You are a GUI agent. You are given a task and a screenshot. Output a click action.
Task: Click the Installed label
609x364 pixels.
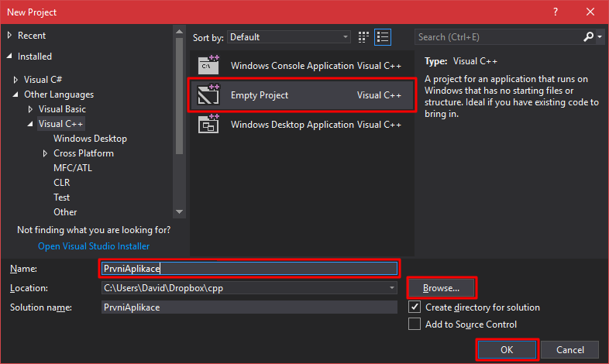35,57
